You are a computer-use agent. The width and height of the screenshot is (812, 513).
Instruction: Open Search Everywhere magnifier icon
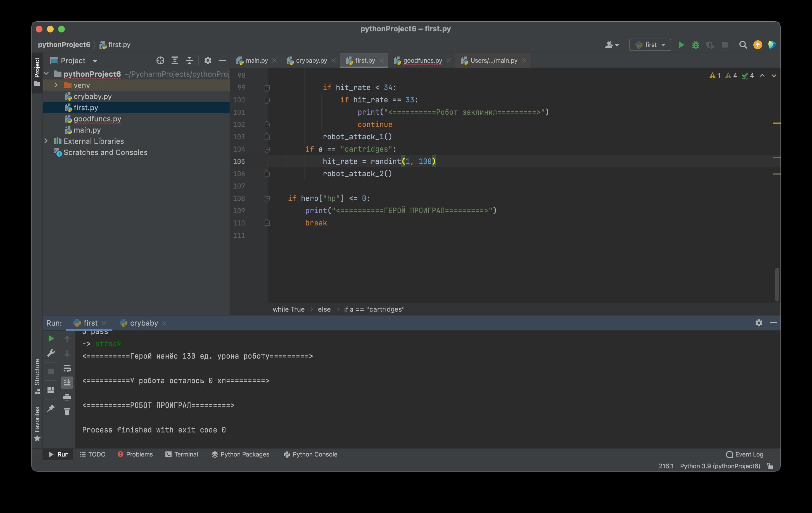(743, 45)
